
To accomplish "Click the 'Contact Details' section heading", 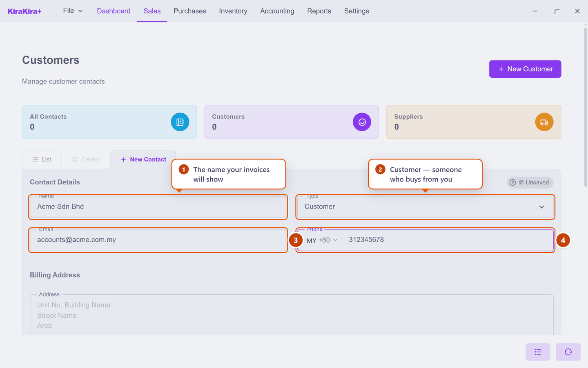I will tap(55, 182).
